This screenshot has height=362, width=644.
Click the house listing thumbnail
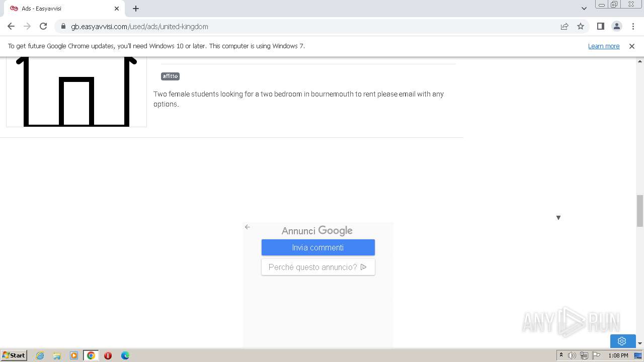(76, 92)
